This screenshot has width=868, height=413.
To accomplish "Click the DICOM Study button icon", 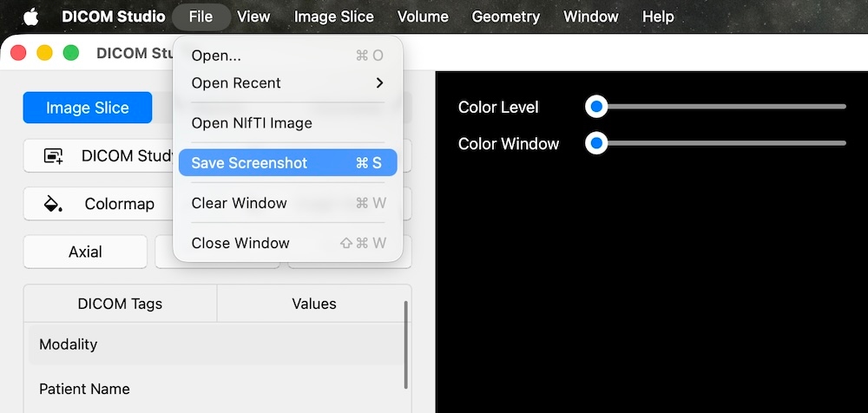I will coord(54,156).
